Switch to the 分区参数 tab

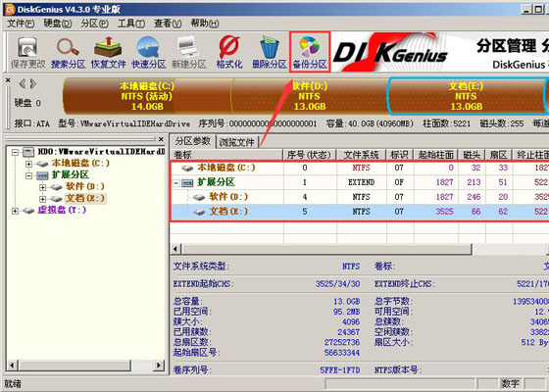tap(193, 141)
